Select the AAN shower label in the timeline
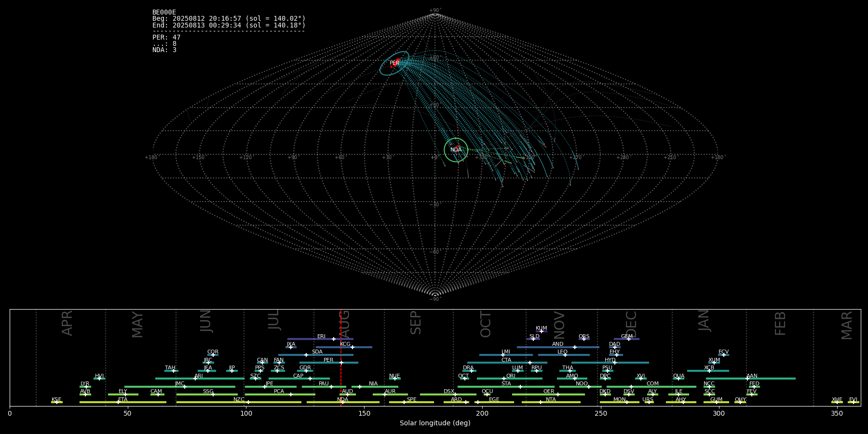 coord(752,376)
